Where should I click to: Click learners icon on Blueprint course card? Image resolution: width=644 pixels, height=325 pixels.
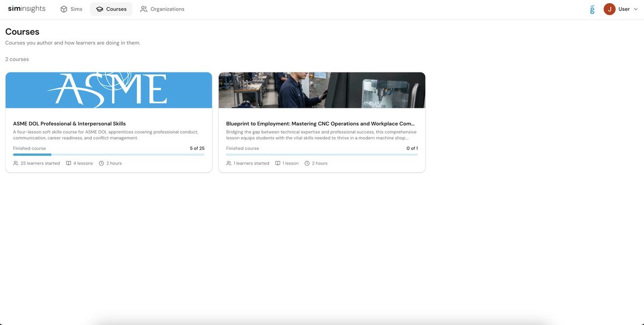[229, 163]
